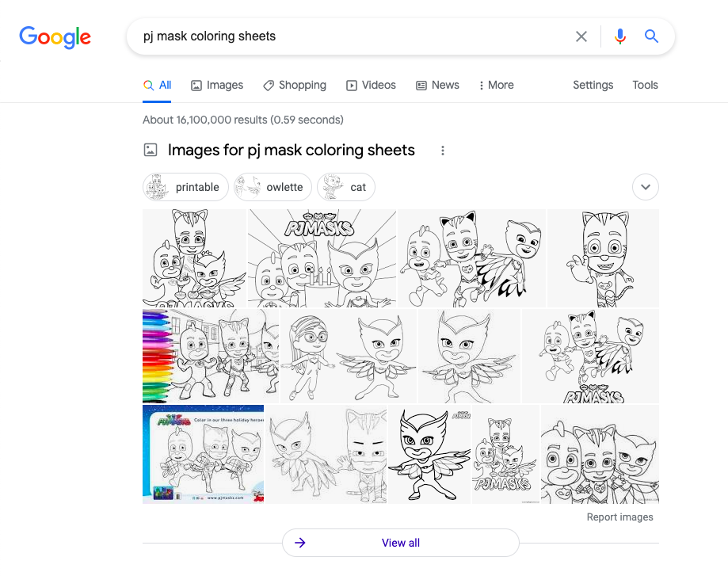
Task: Open the More menu
Action: click(x=497, y=86)
